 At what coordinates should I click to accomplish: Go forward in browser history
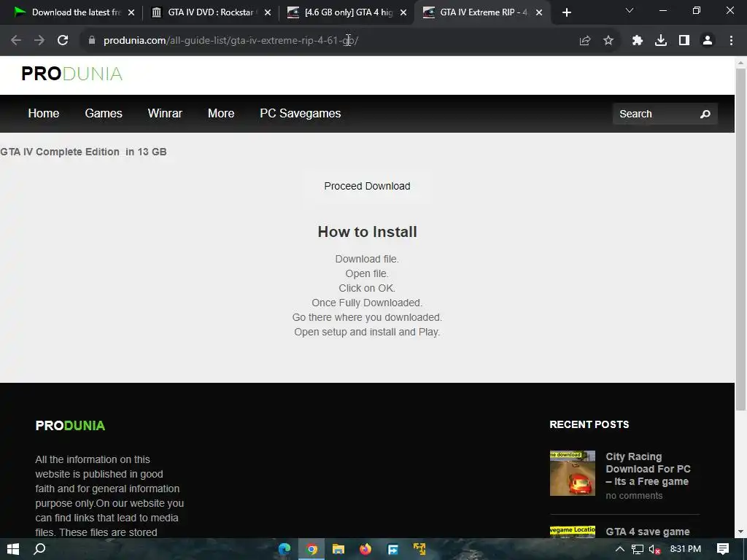39,41
